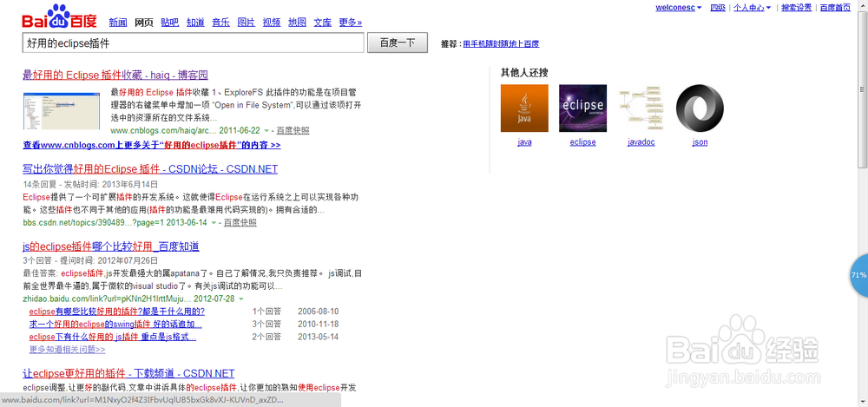Switch to the 贴吧 tab
868x407 pixels.
coord(170,23)
